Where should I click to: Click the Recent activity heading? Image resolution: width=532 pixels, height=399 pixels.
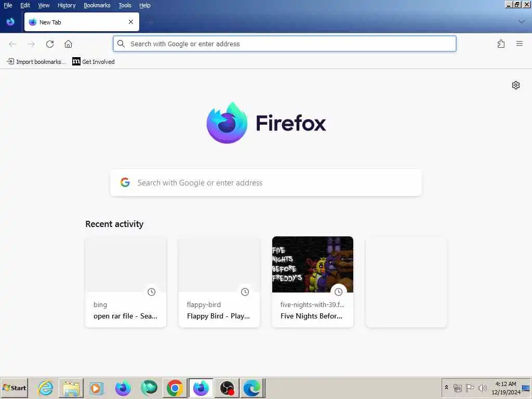(114, 224)
